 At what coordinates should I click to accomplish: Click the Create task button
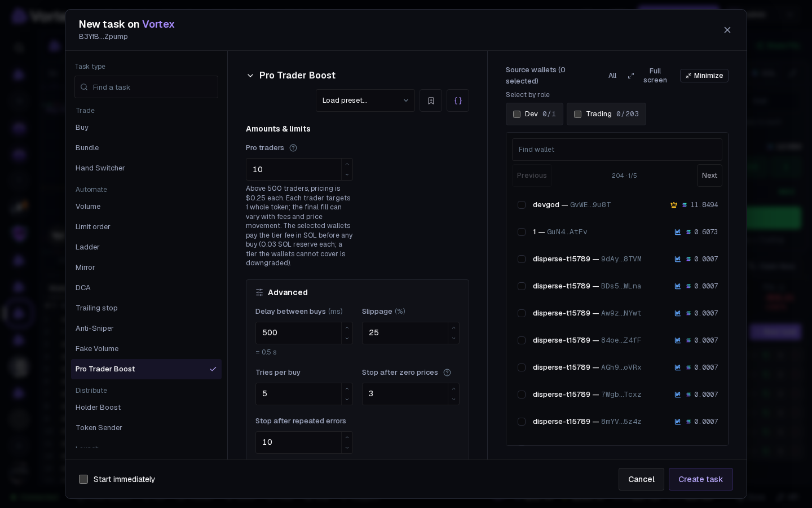click(x=701, y=479)
